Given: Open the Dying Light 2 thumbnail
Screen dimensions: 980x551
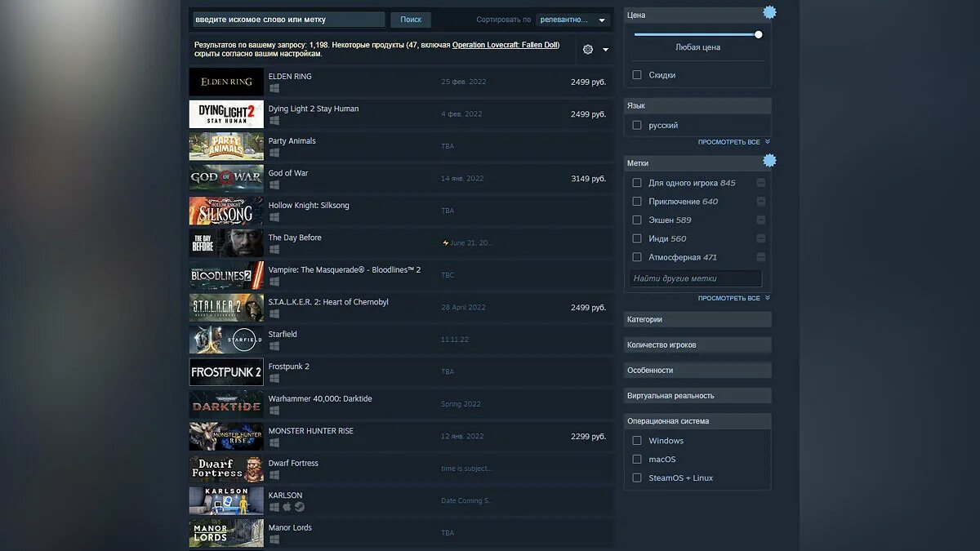Looking at the screenshot, I should pyautogui.click(x=226, y=114).
